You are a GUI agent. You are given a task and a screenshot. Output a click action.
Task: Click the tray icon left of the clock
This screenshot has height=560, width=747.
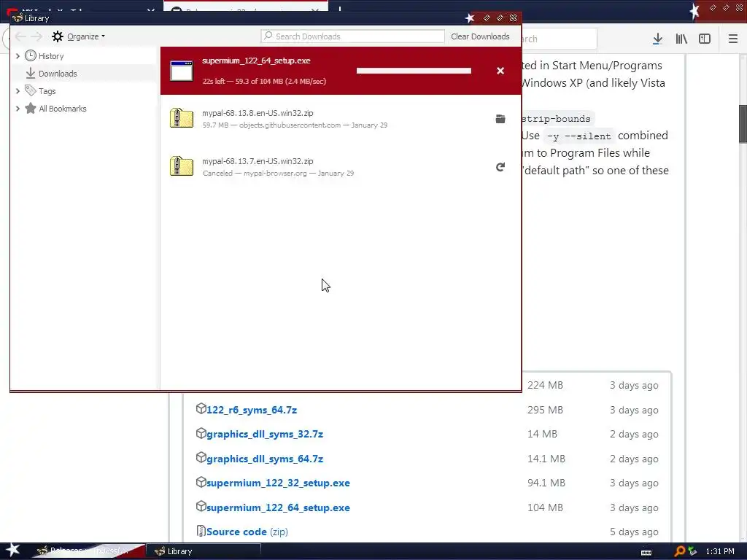pyautogui.click(x=693, y=551)
